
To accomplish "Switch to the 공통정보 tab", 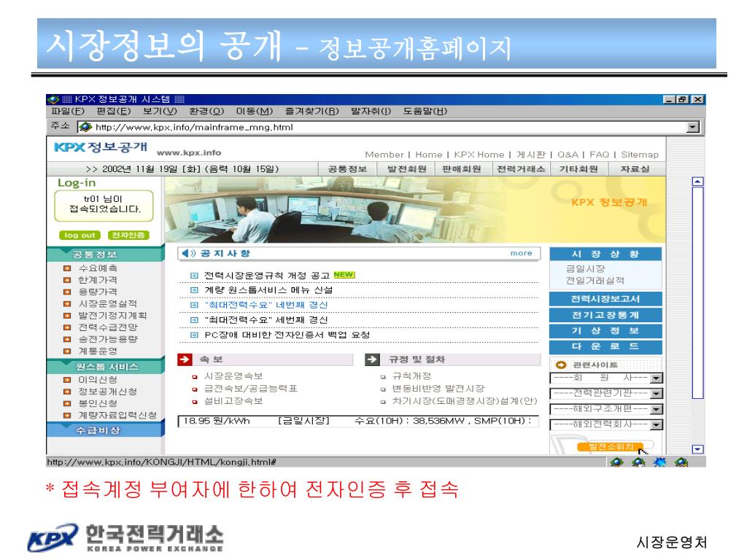I will 347,169.
